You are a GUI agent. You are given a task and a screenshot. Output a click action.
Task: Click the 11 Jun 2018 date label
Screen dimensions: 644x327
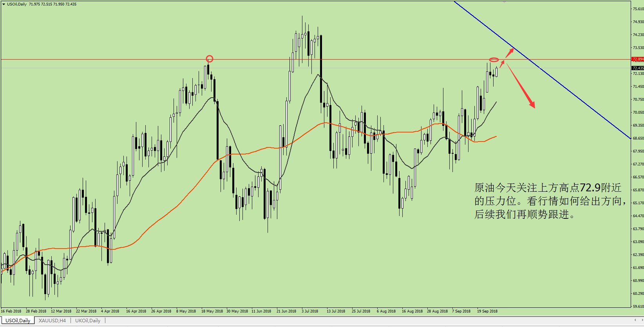(x=261, y=311)
